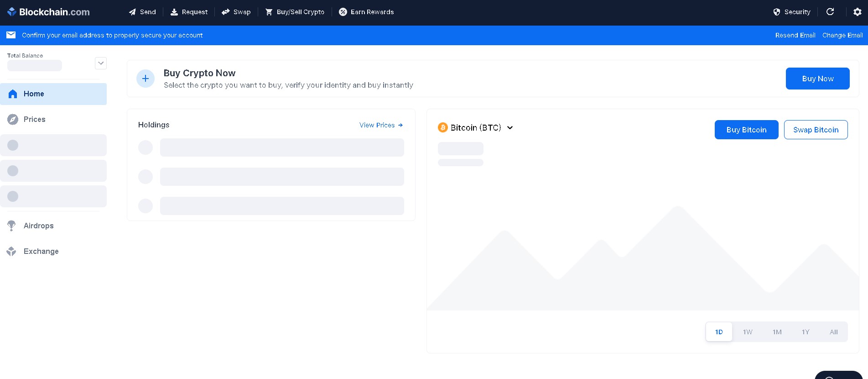868x379 pixels.
Task: Click the Buy Now button
Action: [x=817, y=79]
